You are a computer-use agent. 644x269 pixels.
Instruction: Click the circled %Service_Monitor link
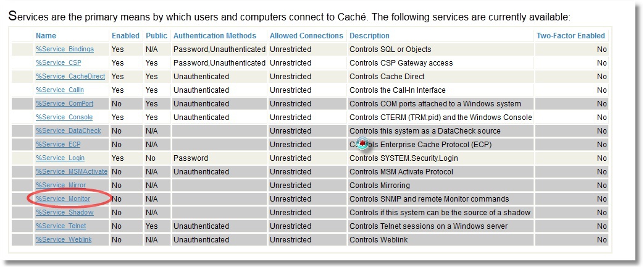62,199
